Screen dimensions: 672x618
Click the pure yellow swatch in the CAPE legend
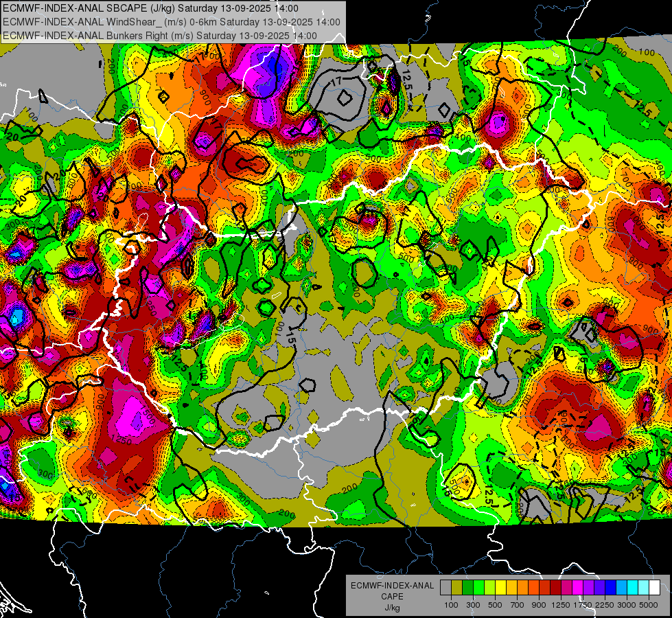(x=500, y=587)
